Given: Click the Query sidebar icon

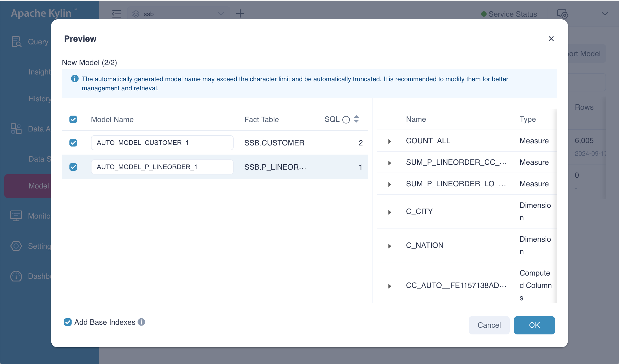Looking at the screenshot, I should pos(16,42).
